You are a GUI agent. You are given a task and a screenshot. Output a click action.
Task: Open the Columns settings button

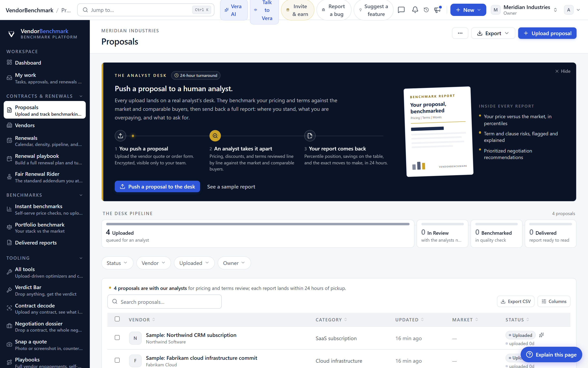tap(554, 301)
